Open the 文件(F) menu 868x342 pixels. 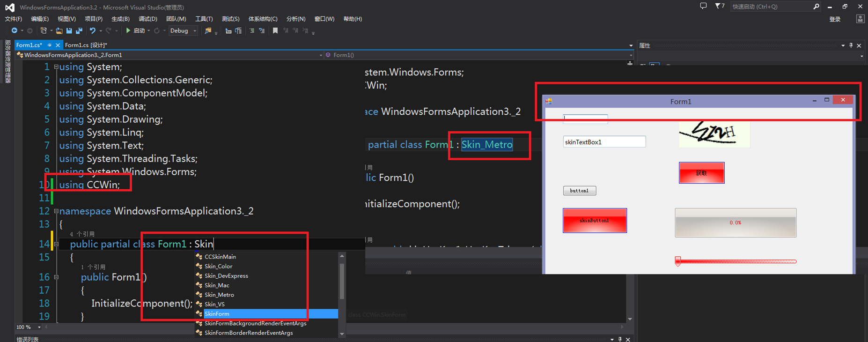coord(14,19)
